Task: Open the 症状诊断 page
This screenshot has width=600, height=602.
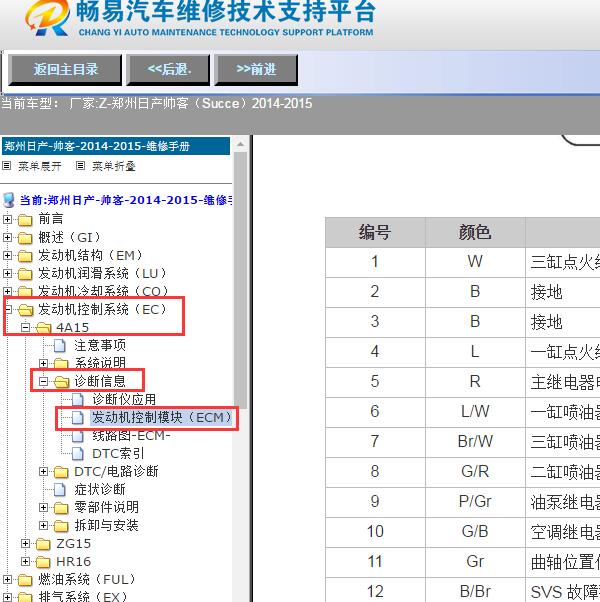Action: click(100, 490)
